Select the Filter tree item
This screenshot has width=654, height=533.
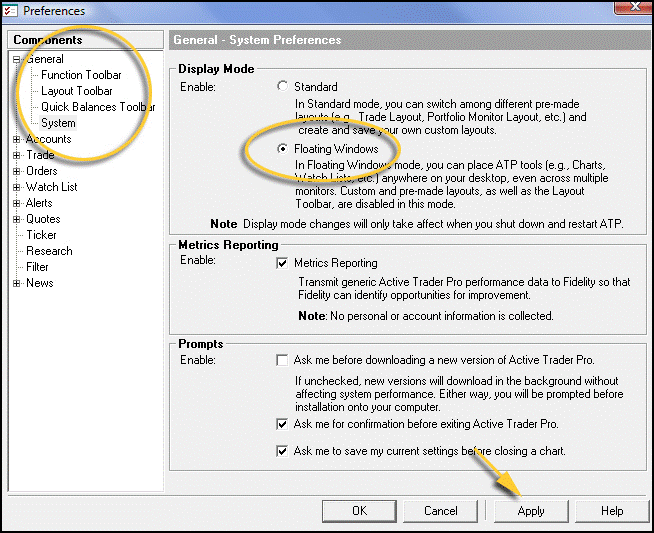37,267
